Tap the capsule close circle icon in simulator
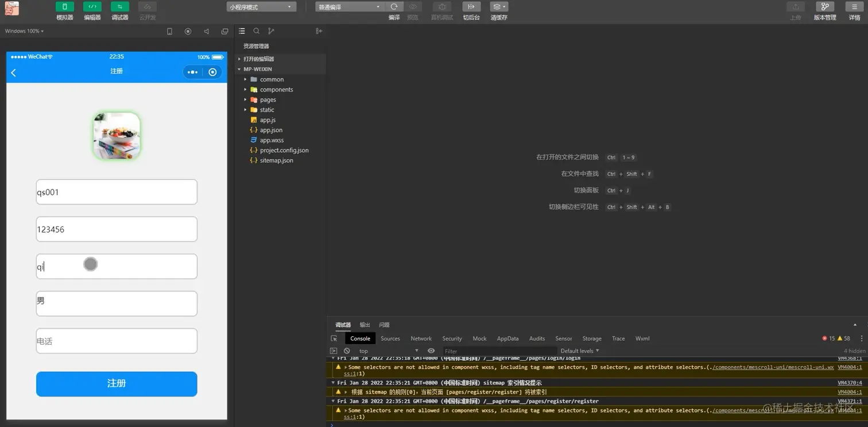The width and height of the screenshot is (868, 427). [212, 72]
